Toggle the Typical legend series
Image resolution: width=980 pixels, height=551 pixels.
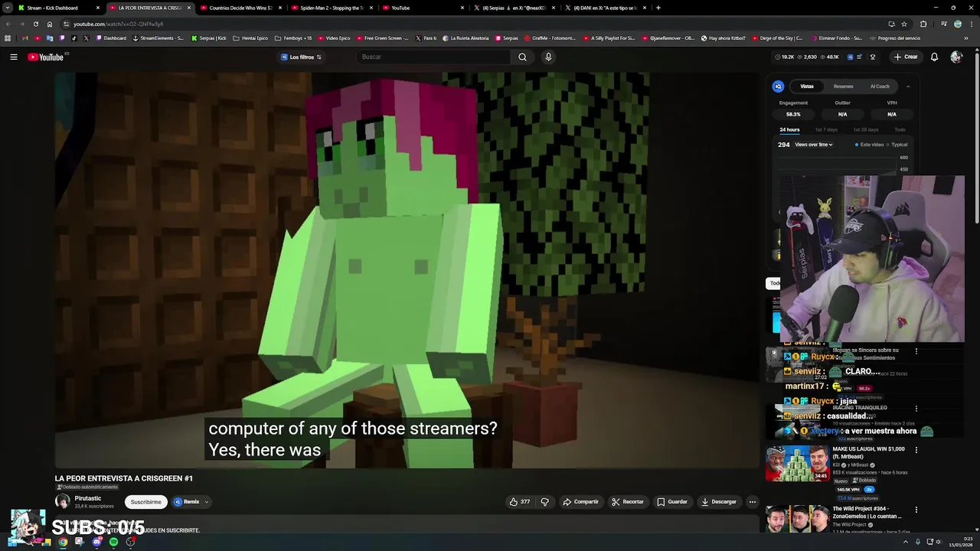click(x=897, y=145)
